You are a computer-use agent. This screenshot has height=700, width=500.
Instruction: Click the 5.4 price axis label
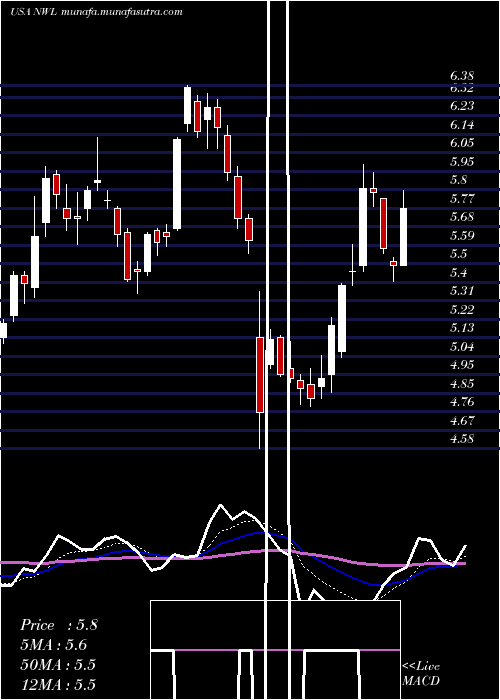point(458,273)
